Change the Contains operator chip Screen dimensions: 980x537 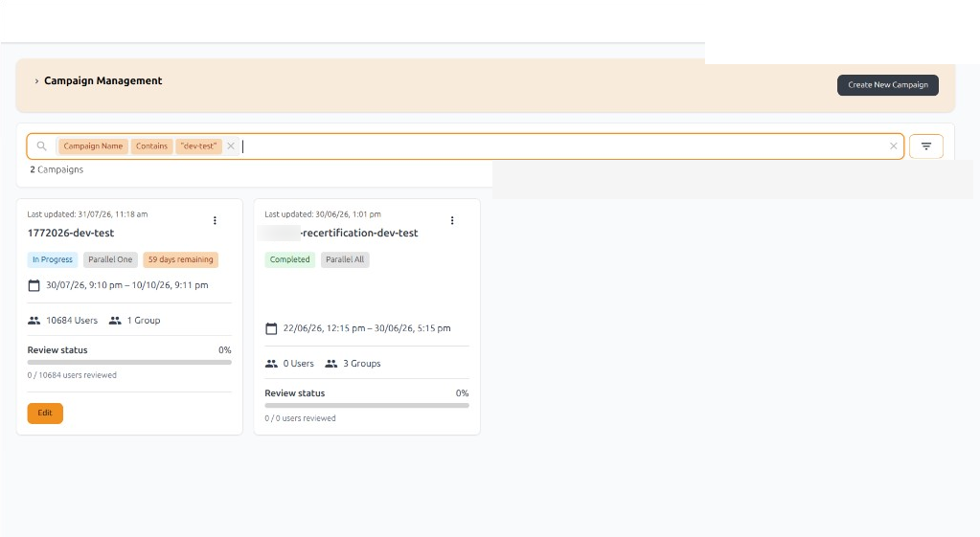click(152, 146)
